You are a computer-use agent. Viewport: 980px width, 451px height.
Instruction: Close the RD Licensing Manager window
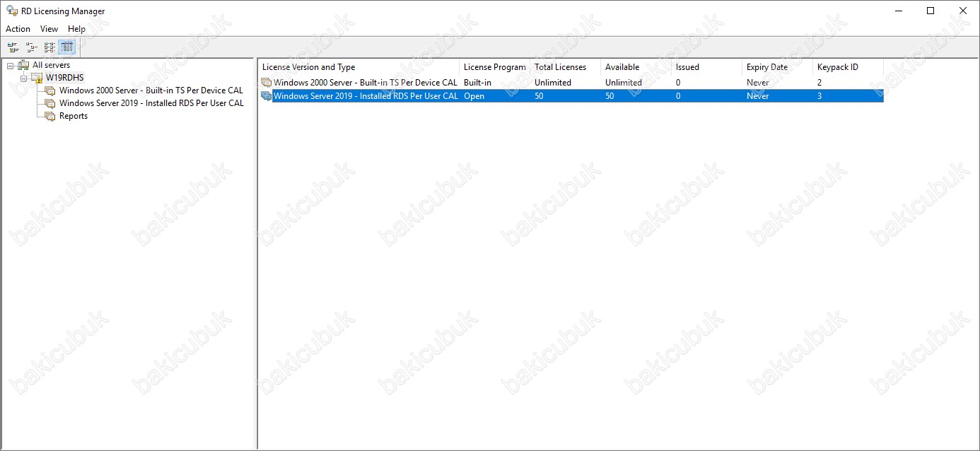coord(963,11)
